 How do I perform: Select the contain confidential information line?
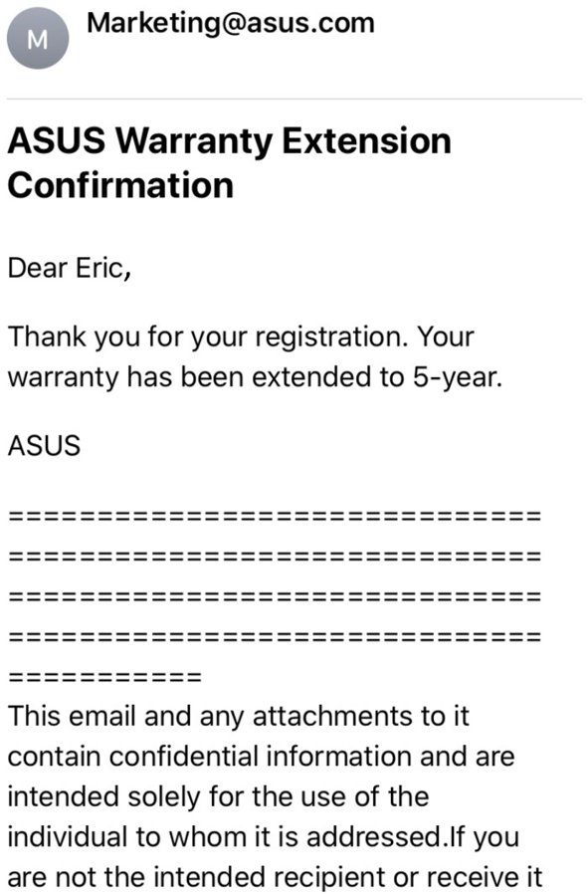[x=262, y=757]
